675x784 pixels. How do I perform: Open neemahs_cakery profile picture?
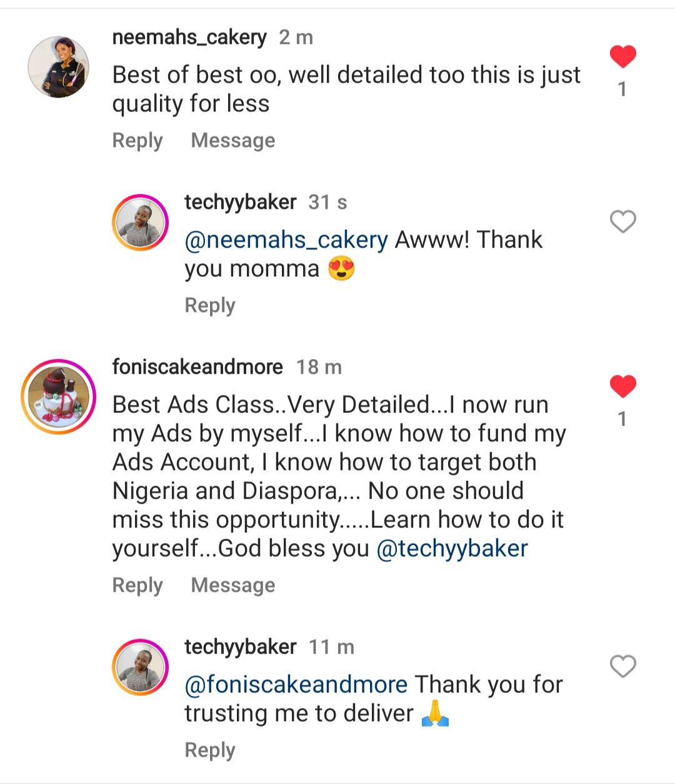(59, 67)
